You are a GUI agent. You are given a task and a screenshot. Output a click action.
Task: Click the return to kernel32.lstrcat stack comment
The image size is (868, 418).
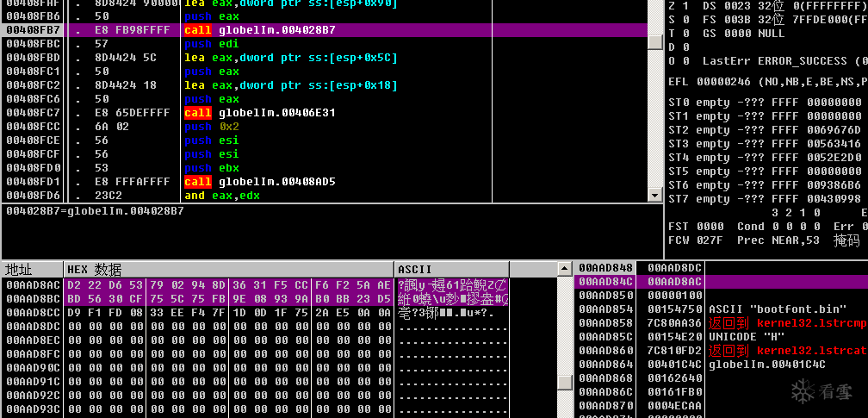tap(788, 351)
